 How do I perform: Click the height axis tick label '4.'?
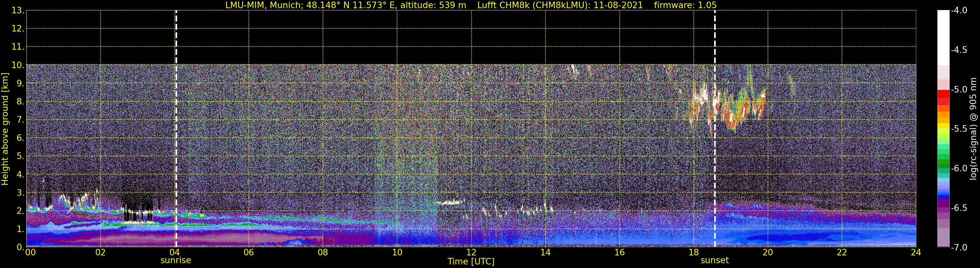pyautogui.click(x=20, y=175)
